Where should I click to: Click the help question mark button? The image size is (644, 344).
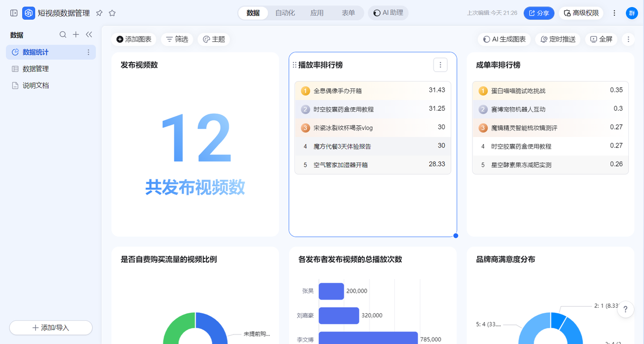pos(625,309)
